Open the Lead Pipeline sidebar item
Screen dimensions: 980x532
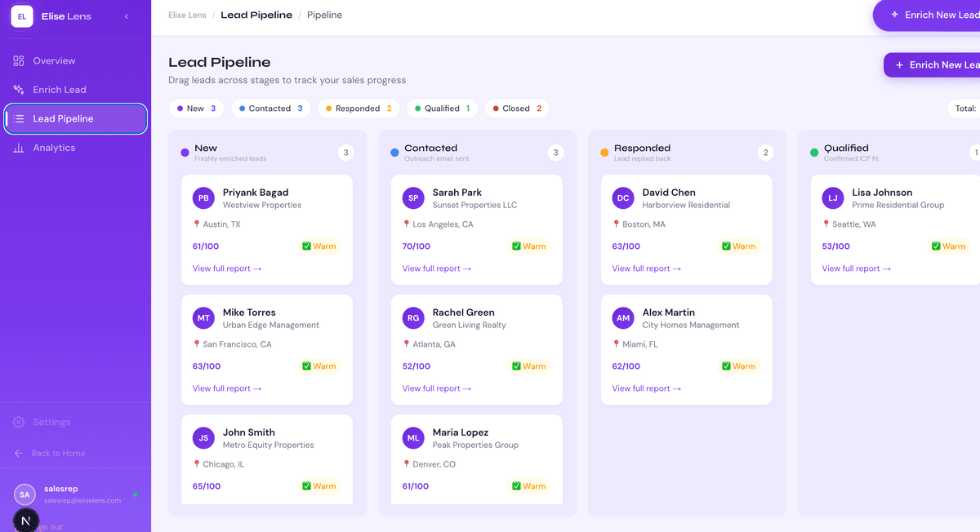click(75, 119)
